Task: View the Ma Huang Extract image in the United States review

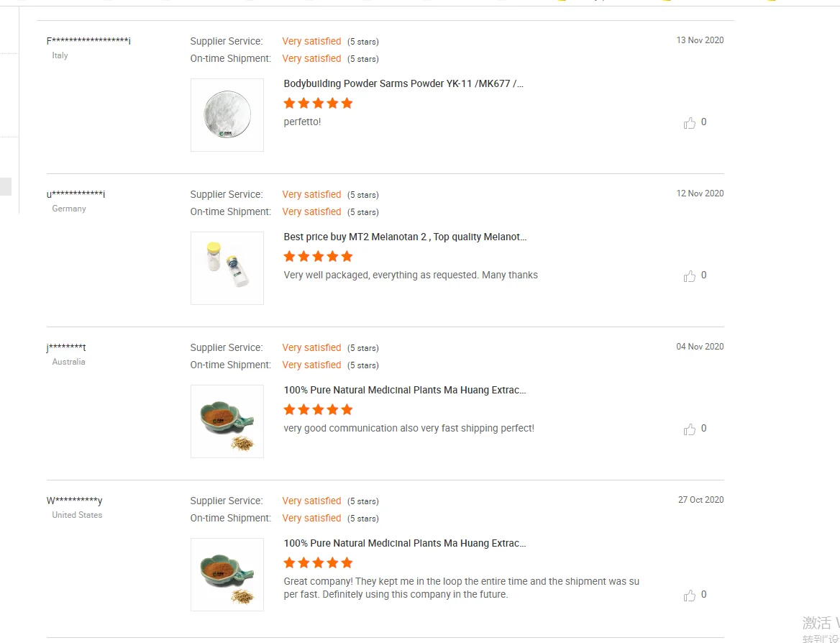Action: click(227, 575)
